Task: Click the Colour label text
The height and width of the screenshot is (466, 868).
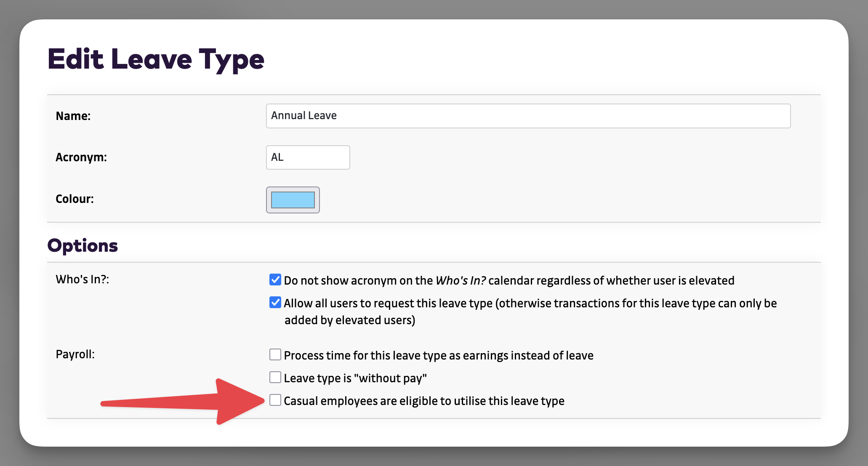Action: pyautogui.click(x=75, y=199)
